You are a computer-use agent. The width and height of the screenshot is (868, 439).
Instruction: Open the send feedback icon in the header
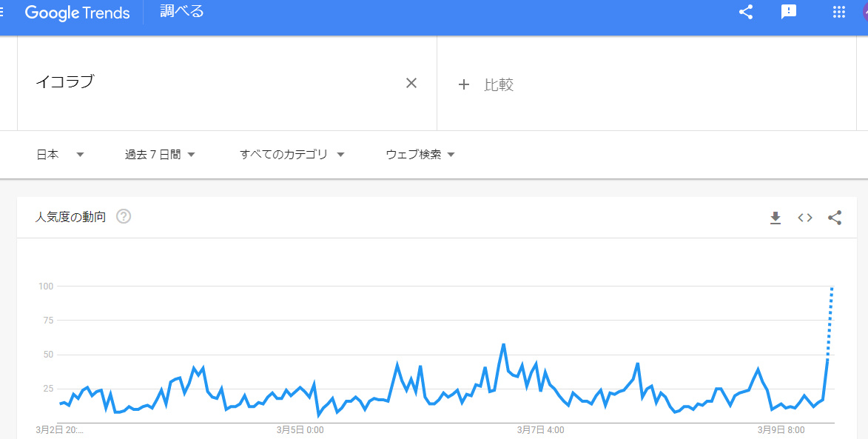coord(789,12)
